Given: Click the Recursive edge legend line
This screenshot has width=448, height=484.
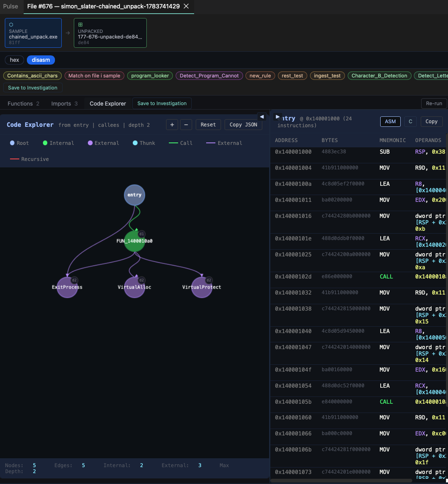Looking at the screenshot, I should click(x=14, y=159).
